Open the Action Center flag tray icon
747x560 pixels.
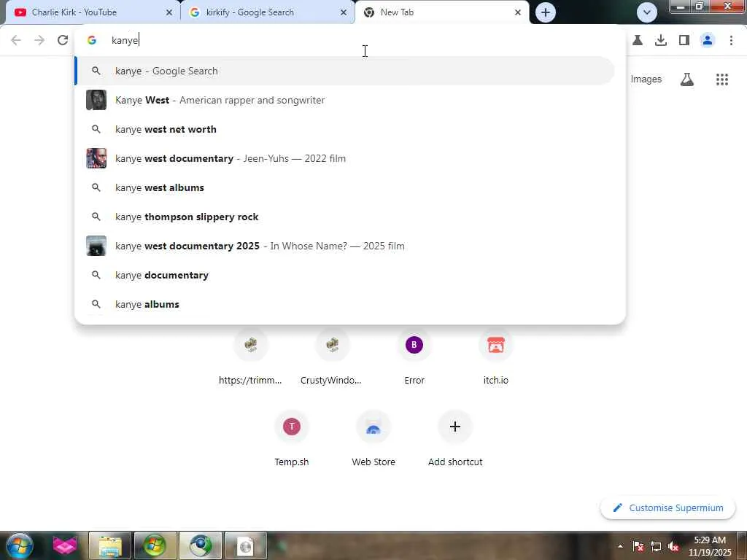coord(638,546)
